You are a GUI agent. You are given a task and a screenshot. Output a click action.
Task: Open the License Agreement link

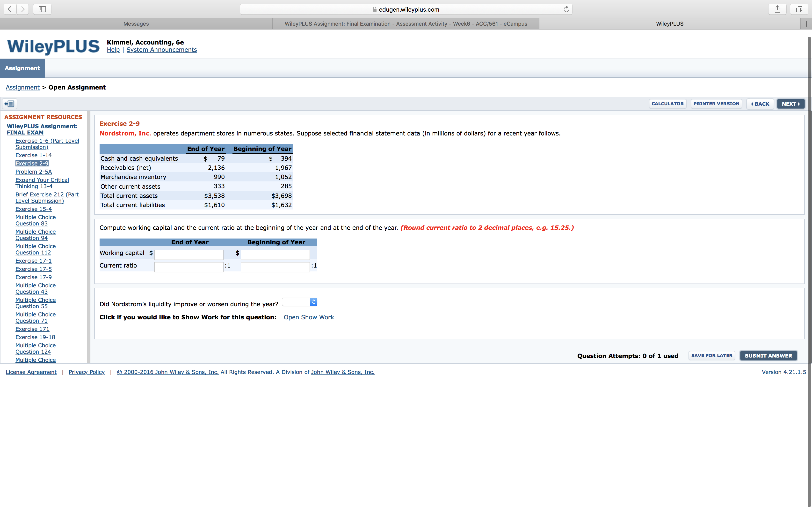(31, 372)
